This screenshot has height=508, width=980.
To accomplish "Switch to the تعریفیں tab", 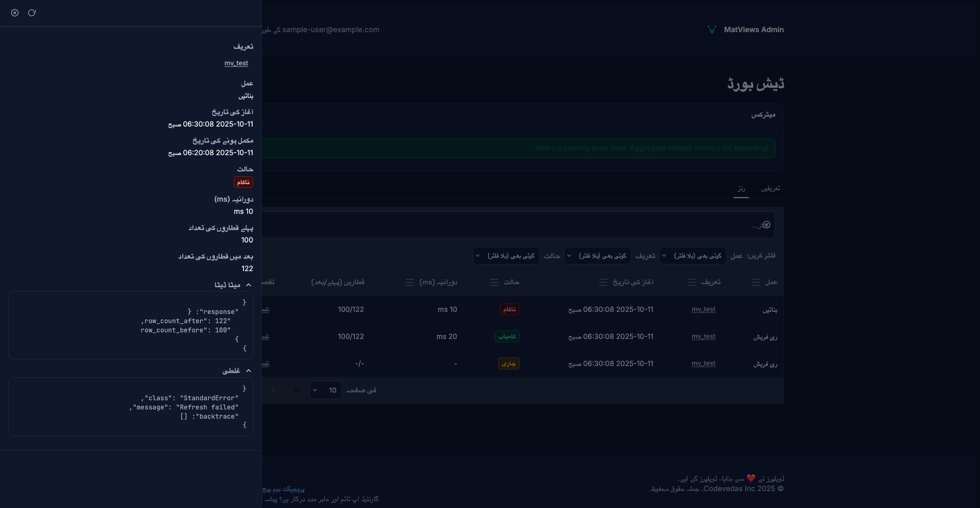I will click(x=770, y=188).
